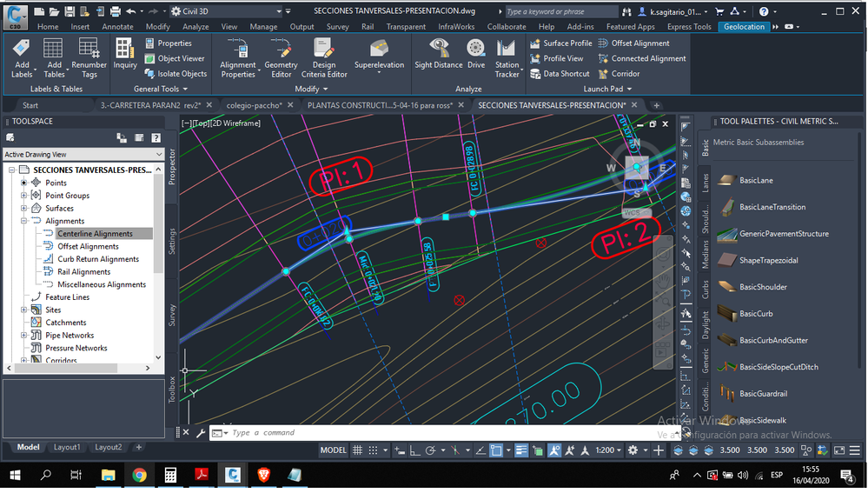This screenshot has width=868, height=493.
Task: Open Chrome from the taskbar
Action: coord(139,475)
